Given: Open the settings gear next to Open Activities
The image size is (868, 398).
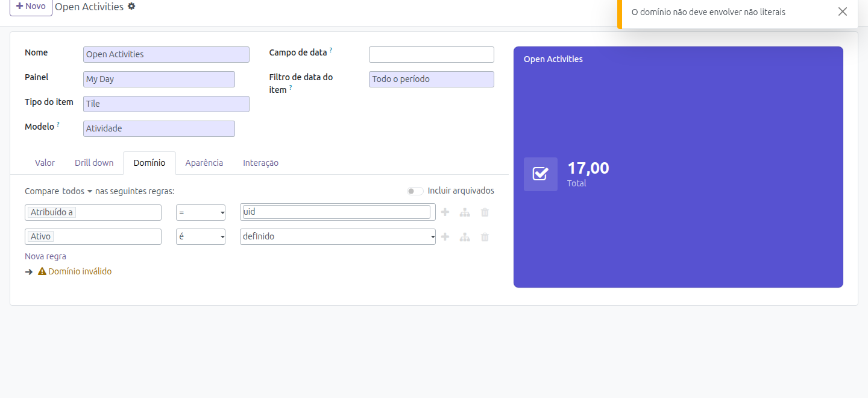Looking at the screenshot, I should point(131,7).
